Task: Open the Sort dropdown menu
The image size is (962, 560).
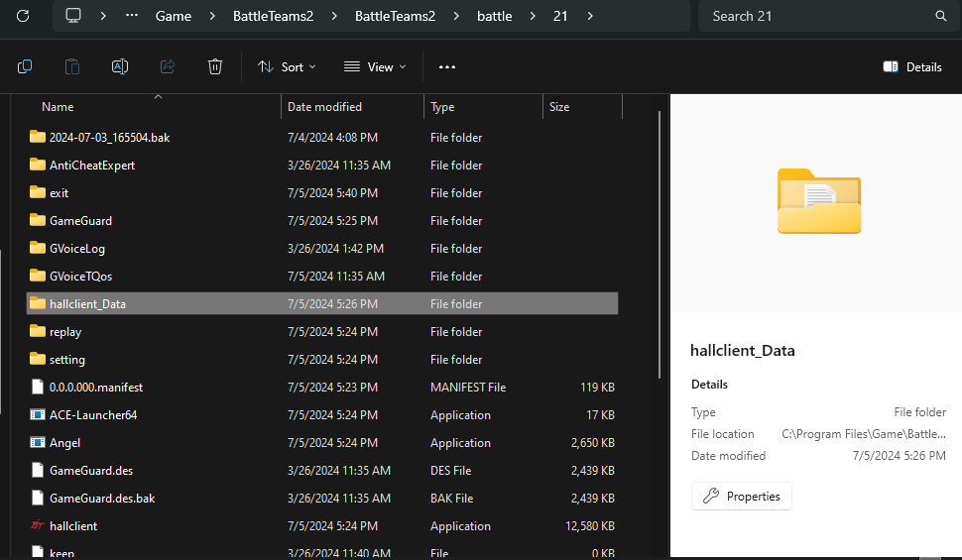Action: tap(287, 66)
